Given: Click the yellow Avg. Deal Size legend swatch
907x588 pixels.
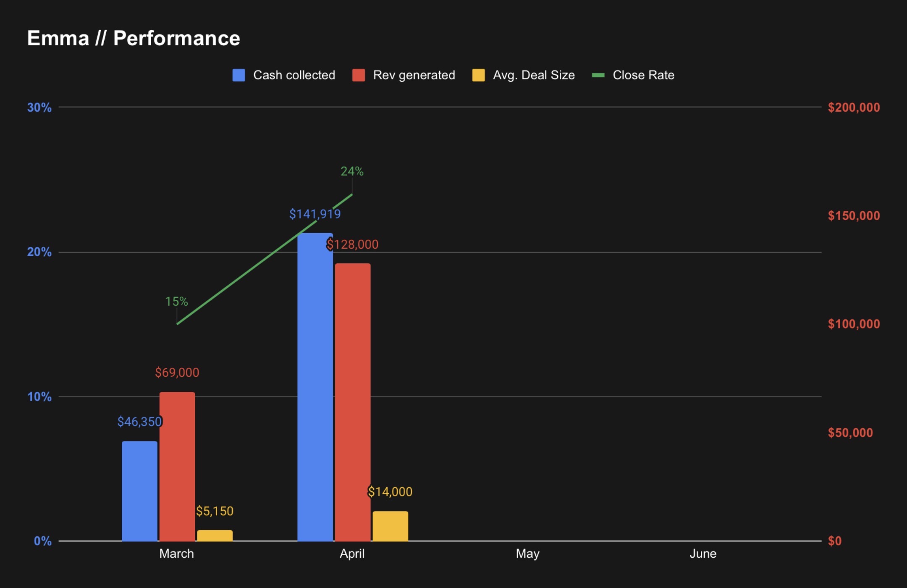Looking at the screenshot, I should (478, 75).
